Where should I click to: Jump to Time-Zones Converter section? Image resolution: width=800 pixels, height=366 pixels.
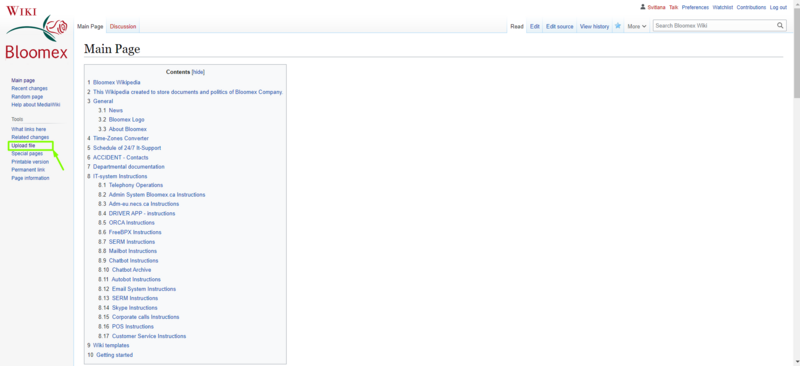(x=121, y=138)
